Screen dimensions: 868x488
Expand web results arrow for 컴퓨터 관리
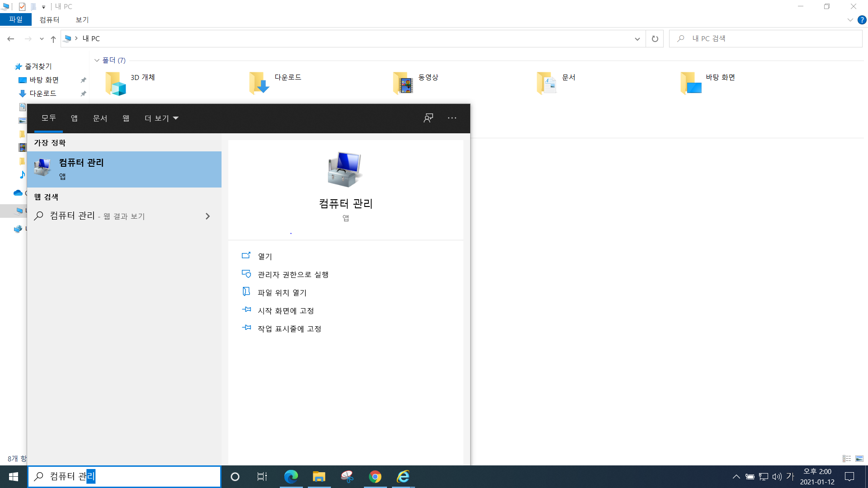pos(208,216)
